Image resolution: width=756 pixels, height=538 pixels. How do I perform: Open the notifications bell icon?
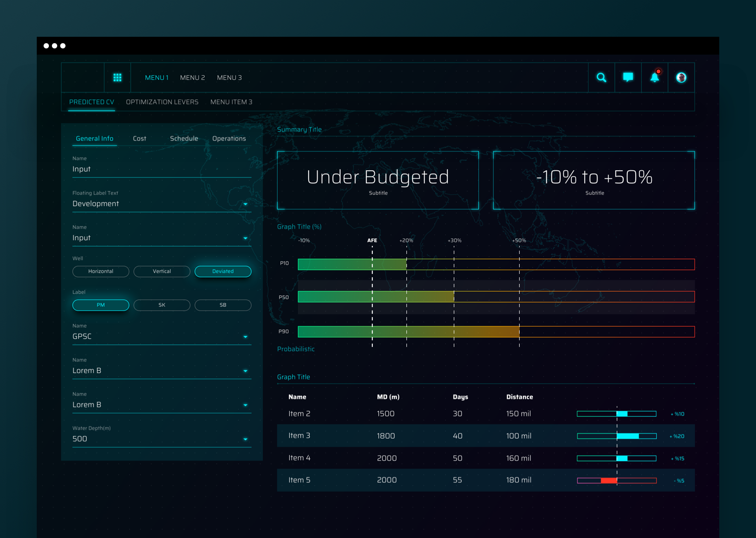tap(655, 78)
